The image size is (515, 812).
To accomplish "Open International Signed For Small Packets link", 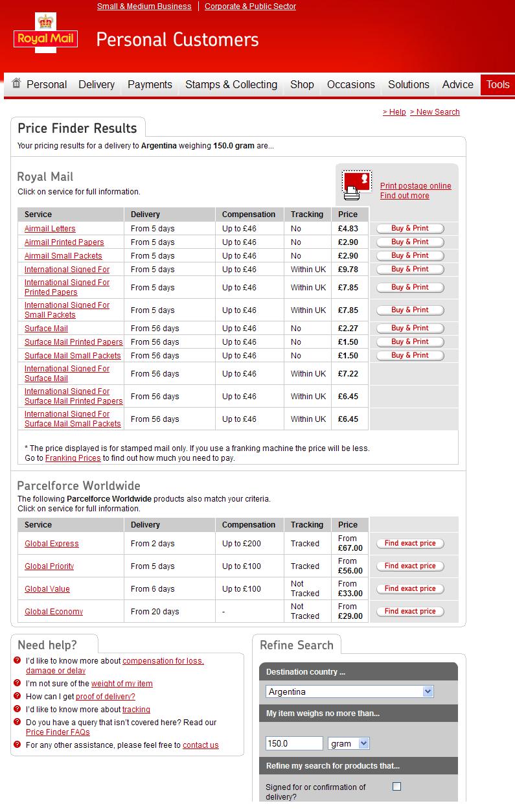I will click(x=67, y=310).
